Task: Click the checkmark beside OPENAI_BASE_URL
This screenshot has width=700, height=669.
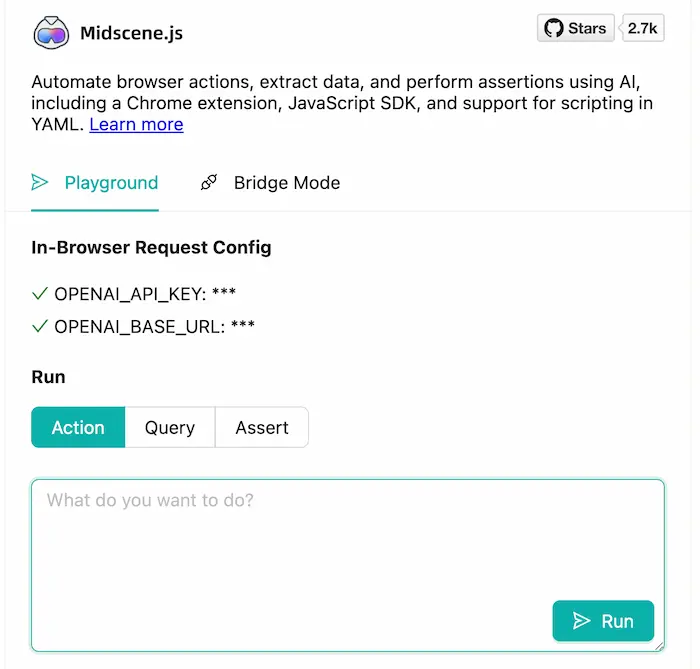Action: [40, 326]
